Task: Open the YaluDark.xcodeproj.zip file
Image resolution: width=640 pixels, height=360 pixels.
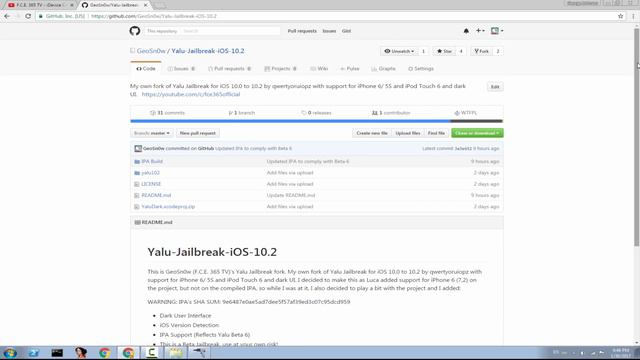Action: click(x=168, y=207)
